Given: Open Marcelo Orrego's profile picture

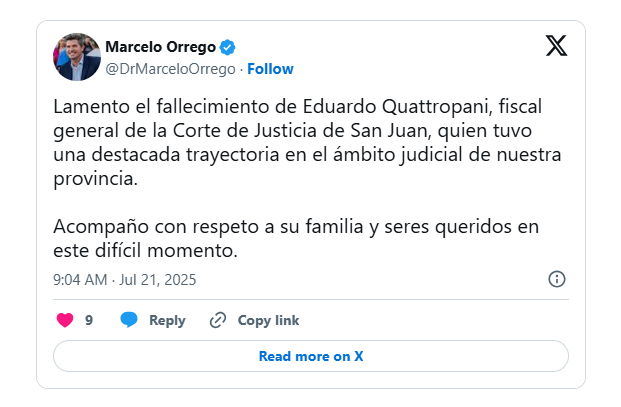Looking at the screenshot, I should pos(76,57).
